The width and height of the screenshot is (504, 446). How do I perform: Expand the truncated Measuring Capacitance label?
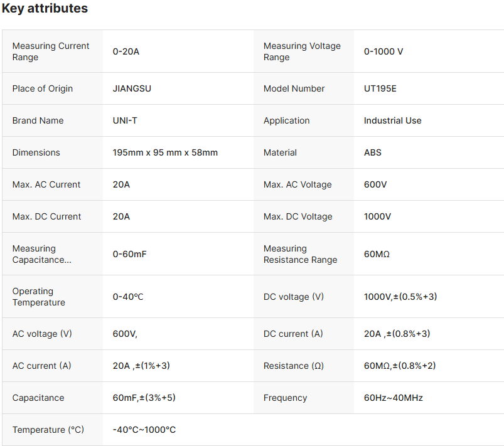tap(41, 254)
